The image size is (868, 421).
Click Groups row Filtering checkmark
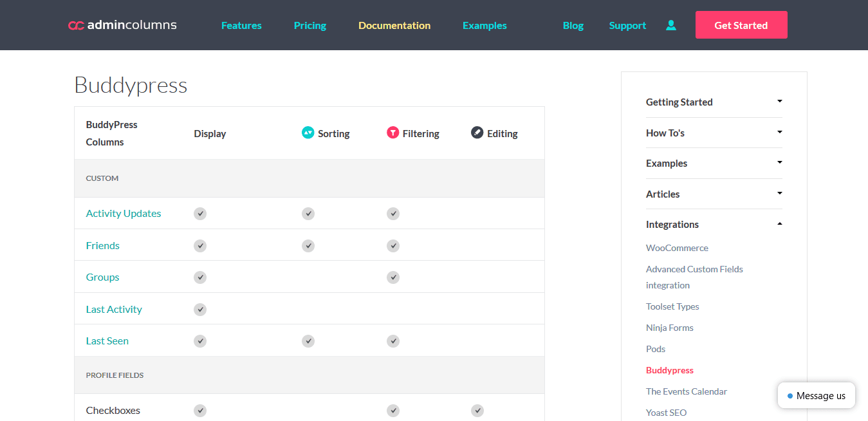(393, 277)
